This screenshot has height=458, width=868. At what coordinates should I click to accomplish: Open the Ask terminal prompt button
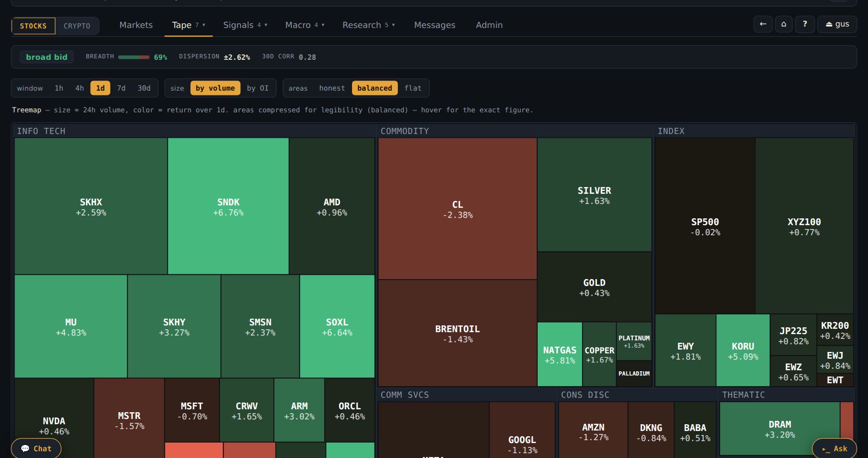point(835,448)
